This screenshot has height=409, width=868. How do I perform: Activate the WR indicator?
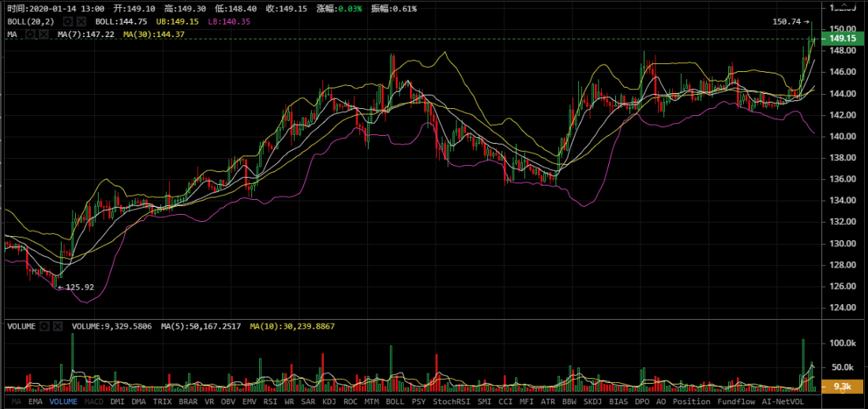click(289, 402)
